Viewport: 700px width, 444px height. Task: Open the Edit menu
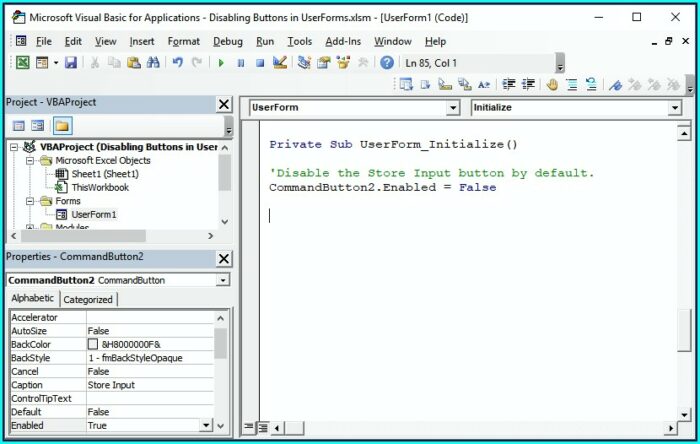[x=73, y=41]
